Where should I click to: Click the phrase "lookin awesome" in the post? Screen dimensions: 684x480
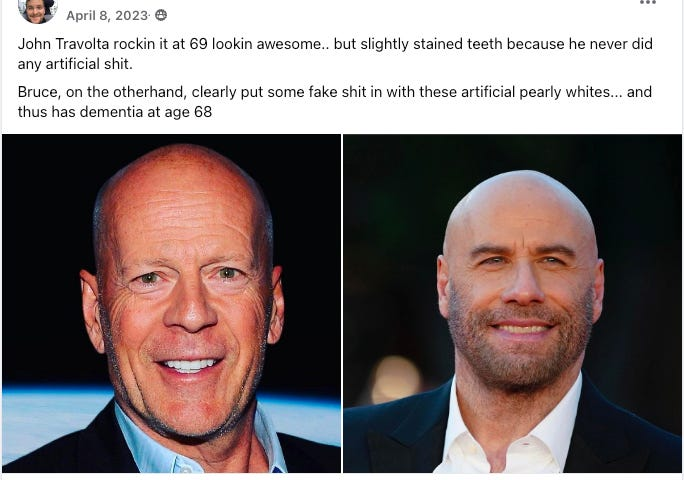coord(264,46)
